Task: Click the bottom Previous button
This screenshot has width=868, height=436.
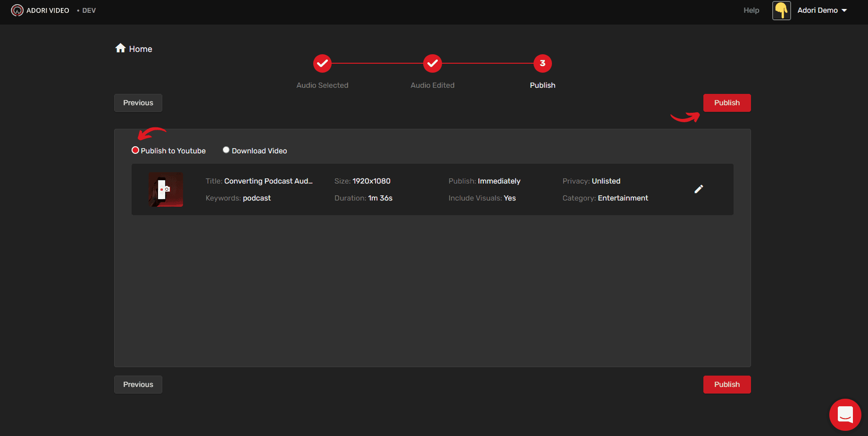Action: (x=138, y=384)
